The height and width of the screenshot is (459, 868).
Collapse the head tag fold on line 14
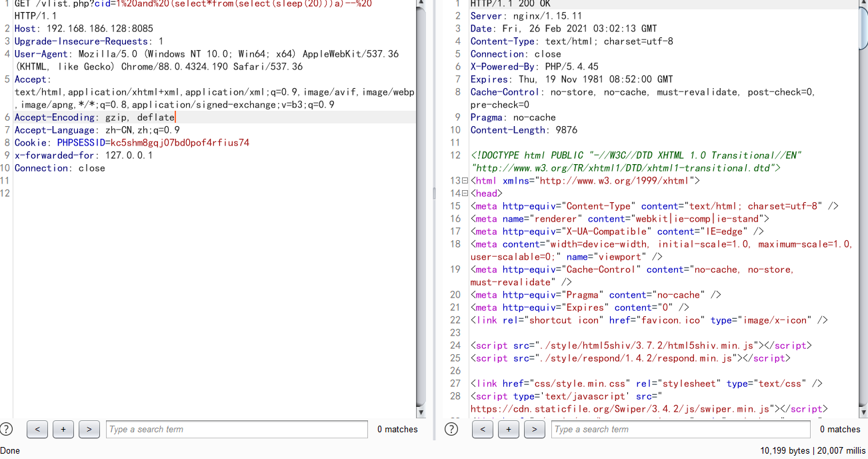pyautogui.click(x=465, y=193)
